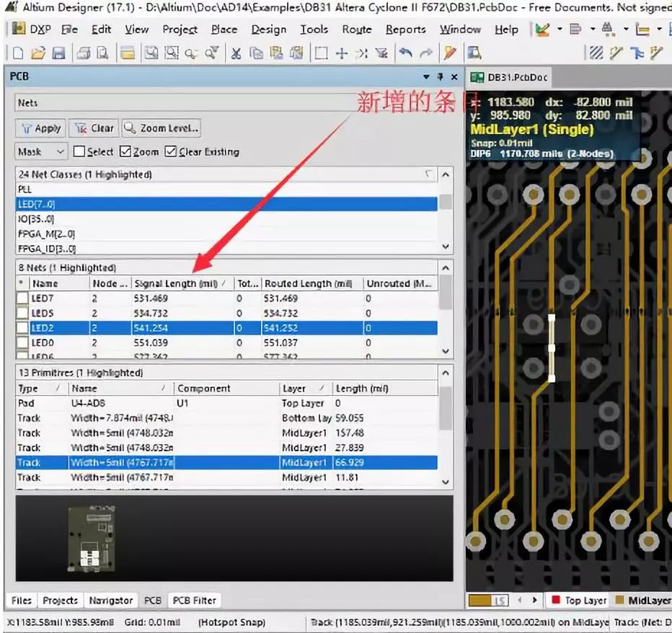The height and width of the screenshot is (633, 672).
Task: Activate the rubber stamp tool
Action: pos(296,53)
